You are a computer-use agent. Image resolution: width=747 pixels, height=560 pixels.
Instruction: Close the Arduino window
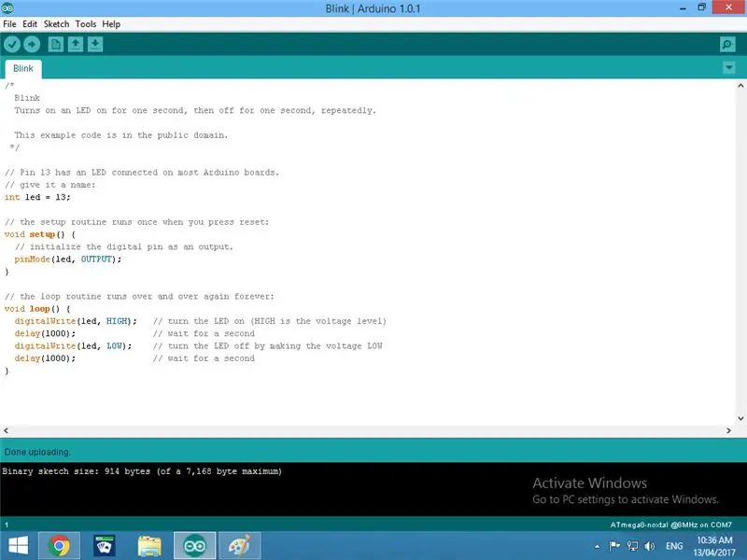tap(729, 7)
